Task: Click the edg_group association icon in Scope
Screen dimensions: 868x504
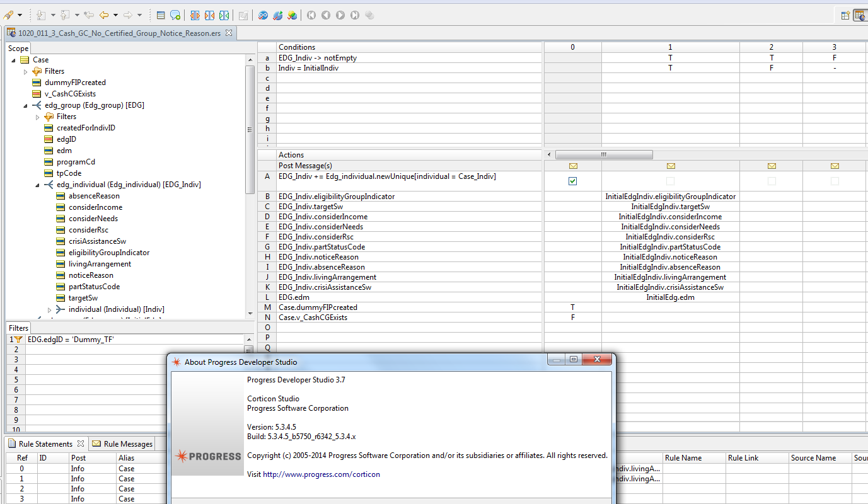Action: [37, 105]
